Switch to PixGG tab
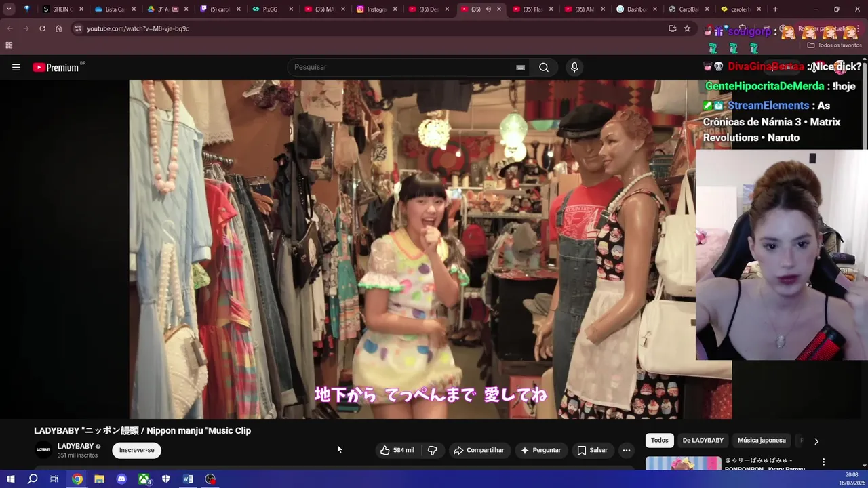The width and height of the screenshot is (868, 488). tap(273, 9)
